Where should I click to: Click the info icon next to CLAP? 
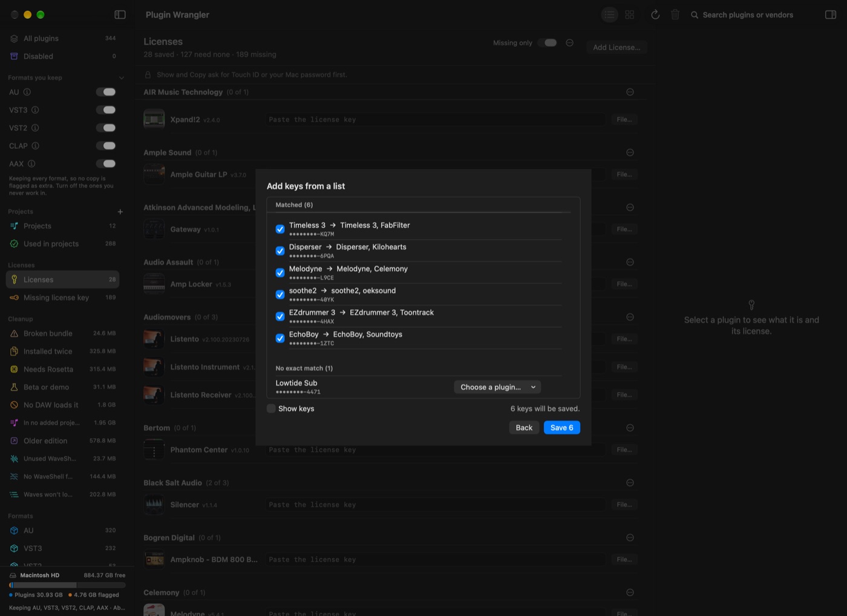tap(36, 146)
